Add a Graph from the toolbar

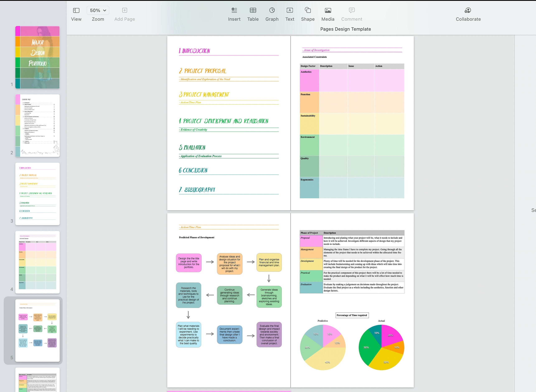click(x=272, y=14)
